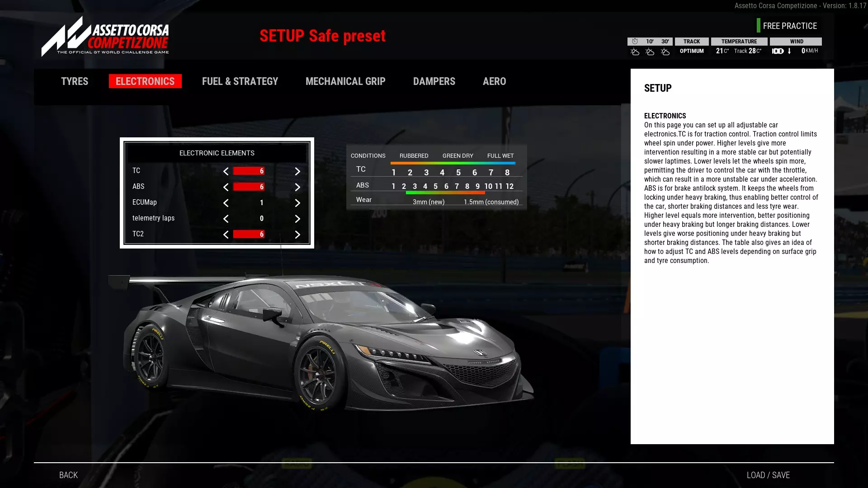868x488 pixels.
Task: Open Load / Save setup menu
Action: 768,475
